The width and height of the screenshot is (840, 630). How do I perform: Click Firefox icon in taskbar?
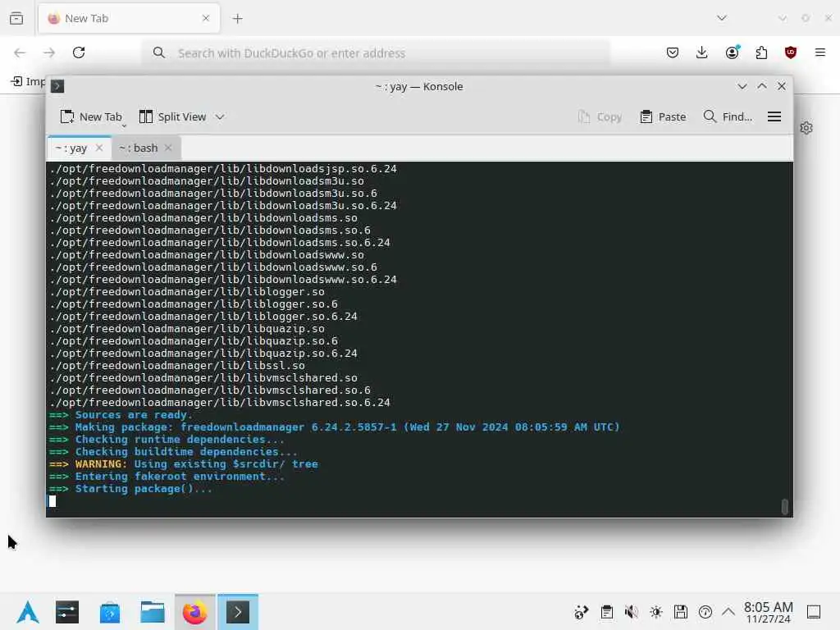[x=195, y=612]
